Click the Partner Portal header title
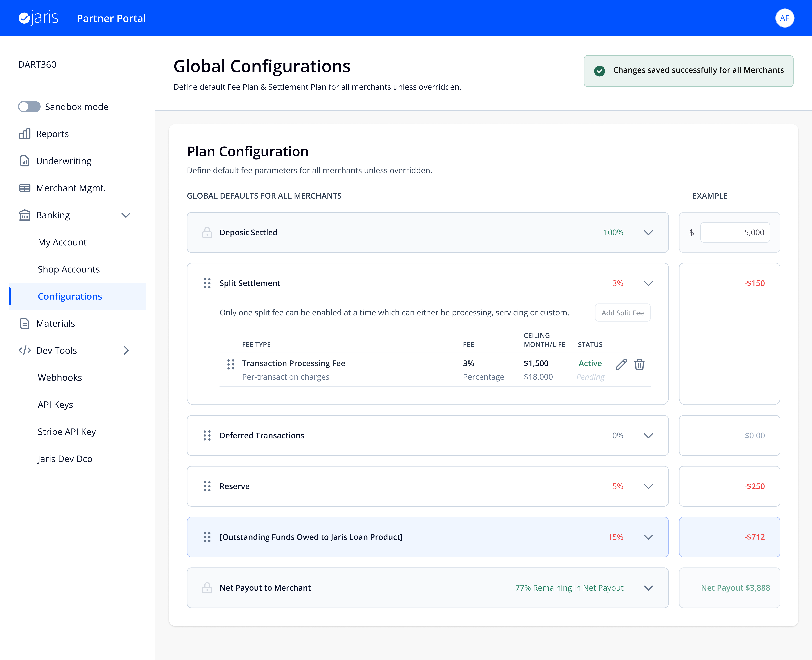The height and width of the screenshot is (660, 812). pos(111,18)
